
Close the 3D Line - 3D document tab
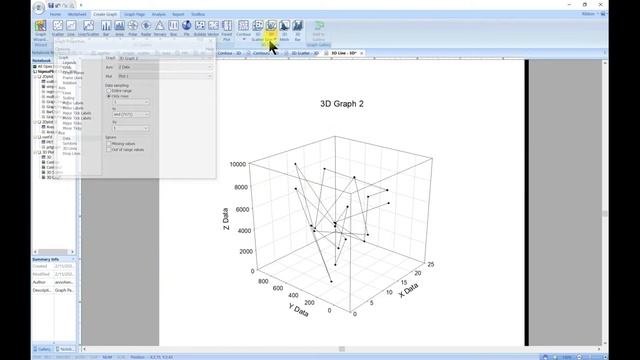pyautogui.click(x=362, y=53)
